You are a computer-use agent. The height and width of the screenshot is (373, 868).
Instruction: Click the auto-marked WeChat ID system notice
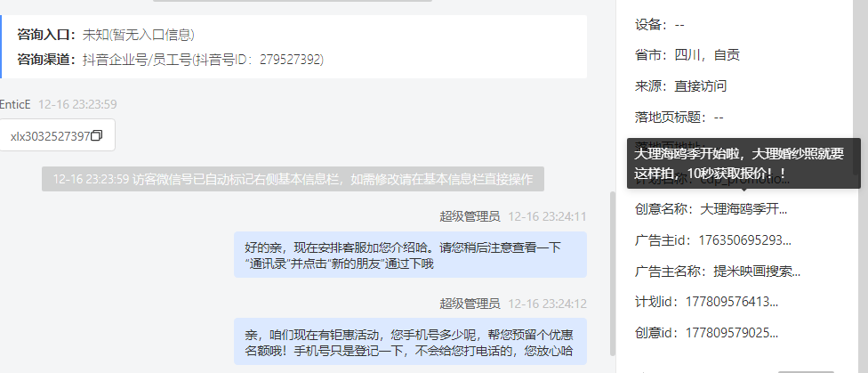coord(293,179)
